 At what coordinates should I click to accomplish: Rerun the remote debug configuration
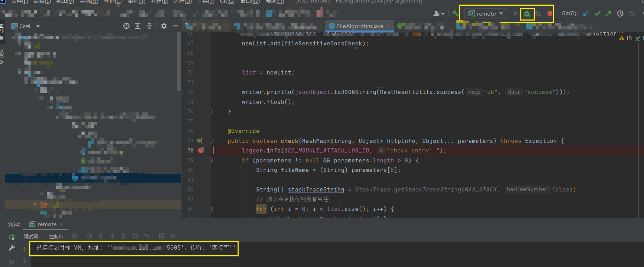coord(12,237)
